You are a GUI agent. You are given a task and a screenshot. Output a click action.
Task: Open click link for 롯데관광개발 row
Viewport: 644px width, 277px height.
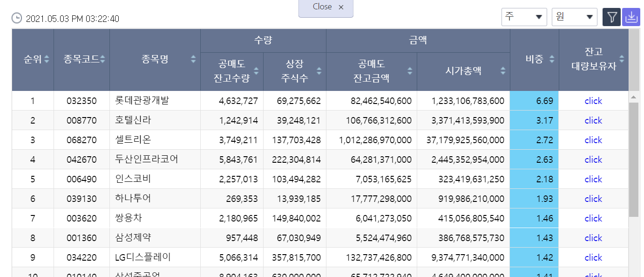(x=593, y=101)
